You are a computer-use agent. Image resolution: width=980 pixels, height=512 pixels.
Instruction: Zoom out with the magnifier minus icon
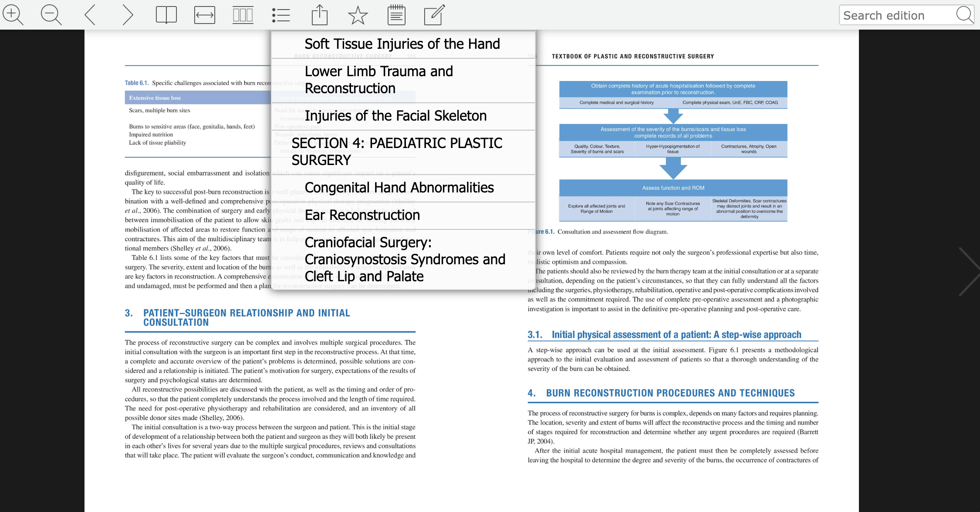(x=51, y=15)
